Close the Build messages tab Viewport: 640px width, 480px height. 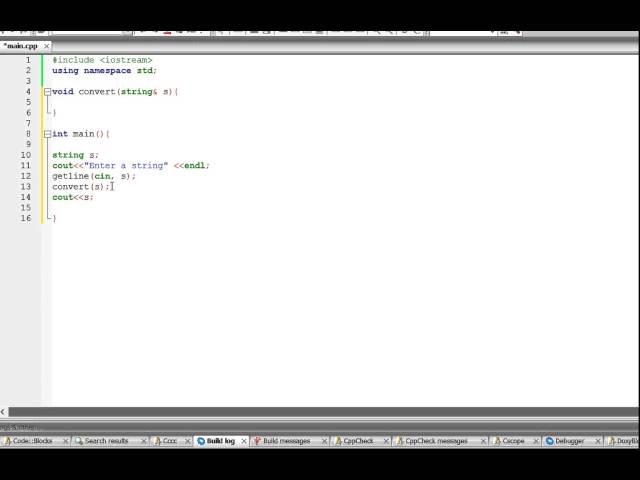click(324, 441)
